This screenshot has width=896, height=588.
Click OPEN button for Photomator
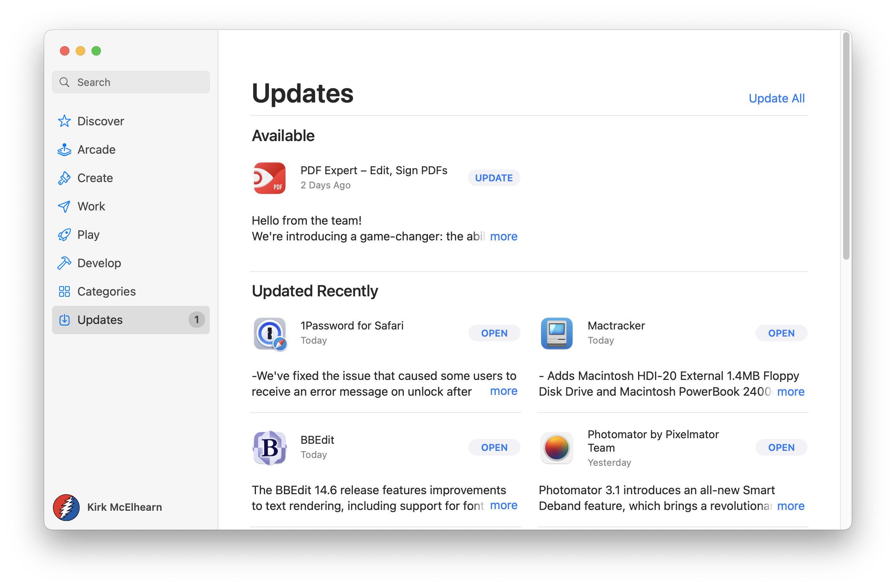(781, 447)
